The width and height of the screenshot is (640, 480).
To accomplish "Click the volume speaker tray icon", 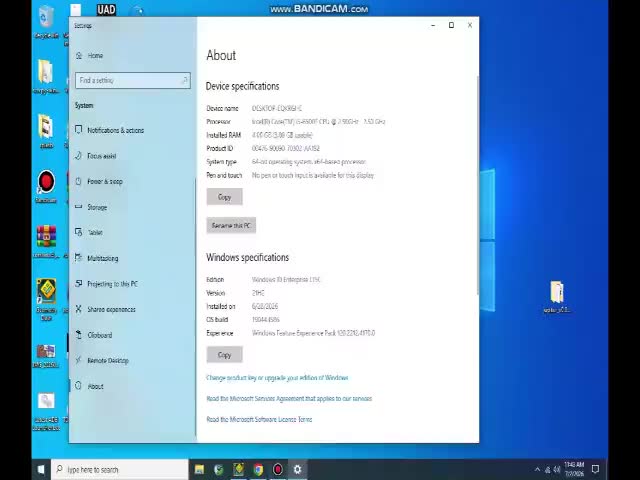I will pyautogui.click(x=557, y=470).
